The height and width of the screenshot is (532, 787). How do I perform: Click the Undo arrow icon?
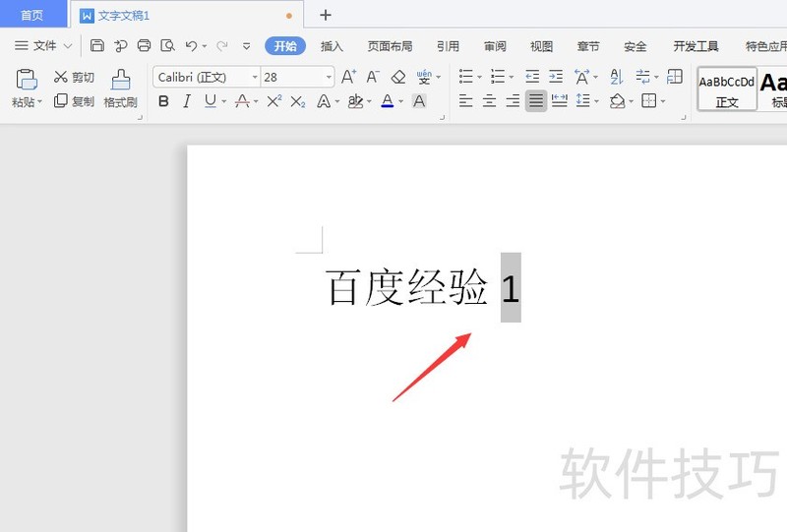(191, 46)
